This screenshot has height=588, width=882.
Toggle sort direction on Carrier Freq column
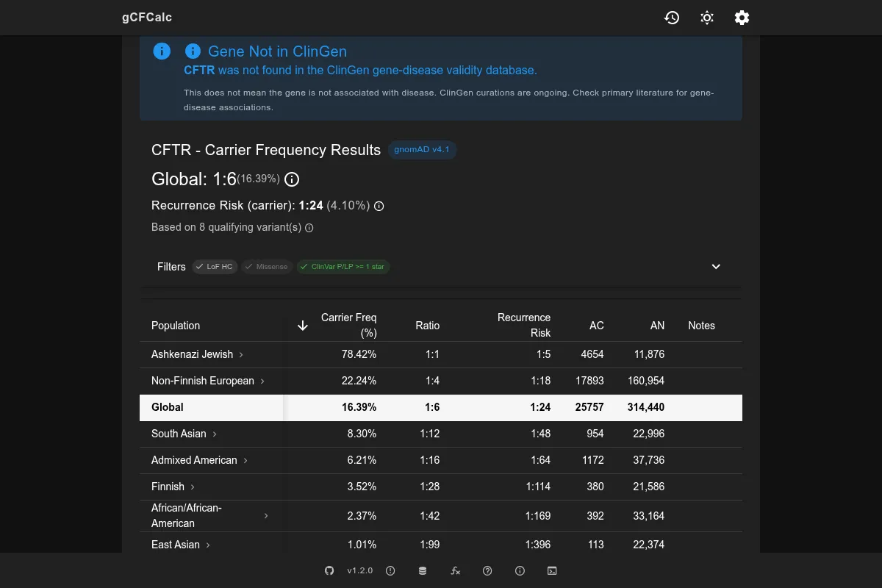click(302, 325)
